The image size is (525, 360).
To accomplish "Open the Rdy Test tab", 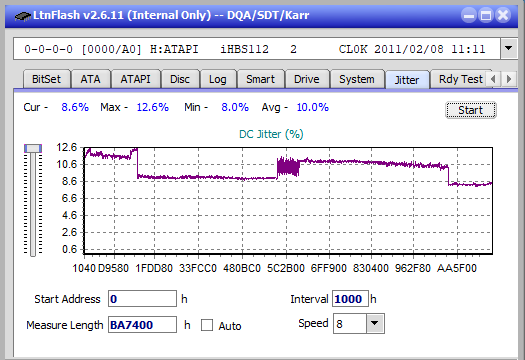I will [x=460, y=79].
